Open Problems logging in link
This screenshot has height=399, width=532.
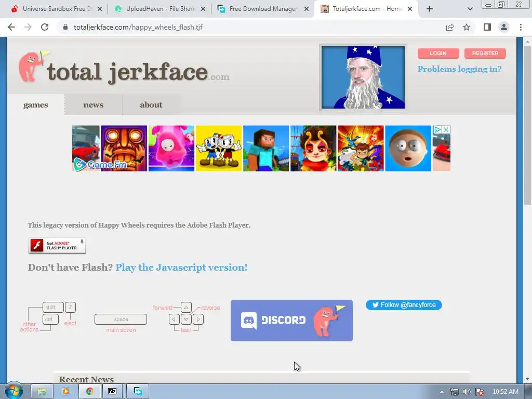coord(459,69)
